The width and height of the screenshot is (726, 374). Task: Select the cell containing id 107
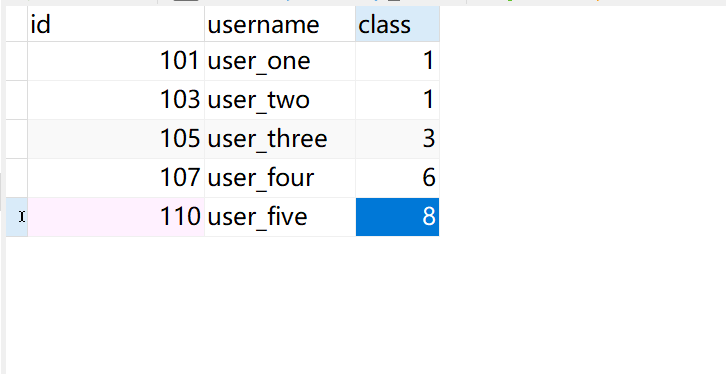tap(116, 178)
